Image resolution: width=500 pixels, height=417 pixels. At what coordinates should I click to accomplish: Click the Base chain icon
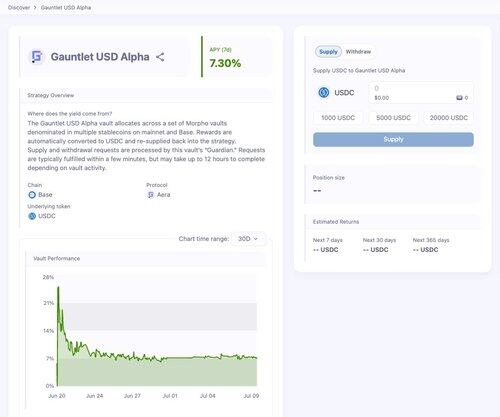[x=32, y=195]
